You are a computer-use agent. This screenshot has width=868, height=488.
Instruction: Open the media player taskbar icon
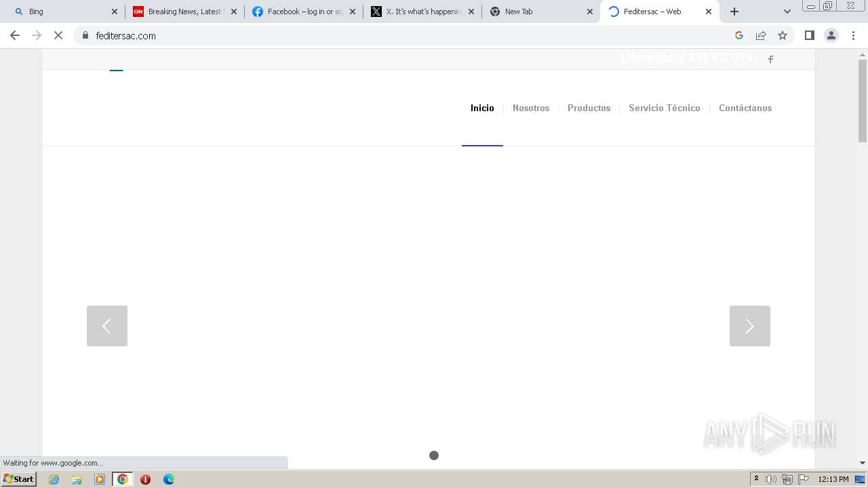click(100, 479)
